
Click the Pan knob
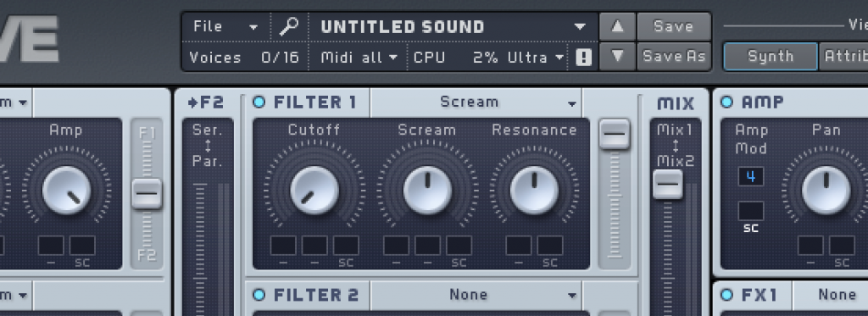826,191
